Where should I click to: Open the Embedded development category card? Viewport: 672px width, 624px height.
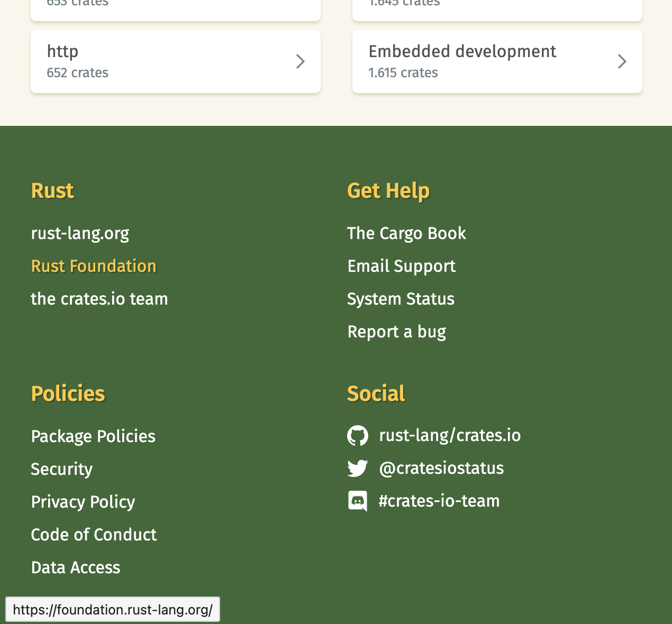tap(497, 61)
